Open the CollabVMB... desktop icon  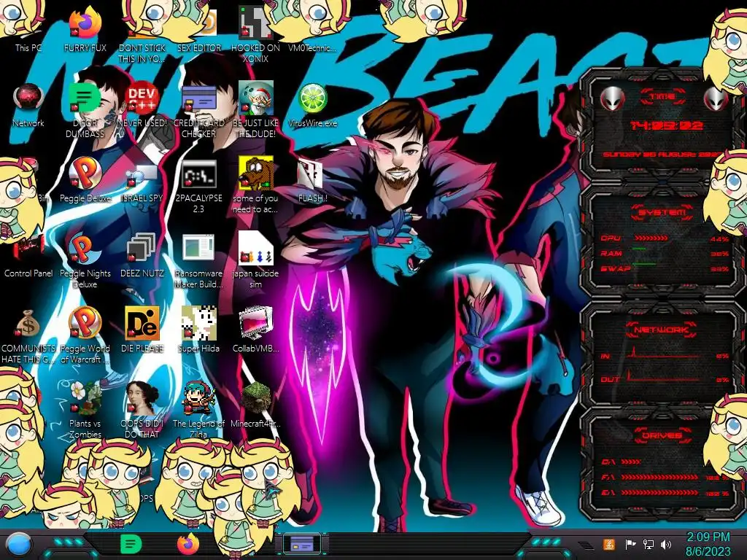click(255, 330)
